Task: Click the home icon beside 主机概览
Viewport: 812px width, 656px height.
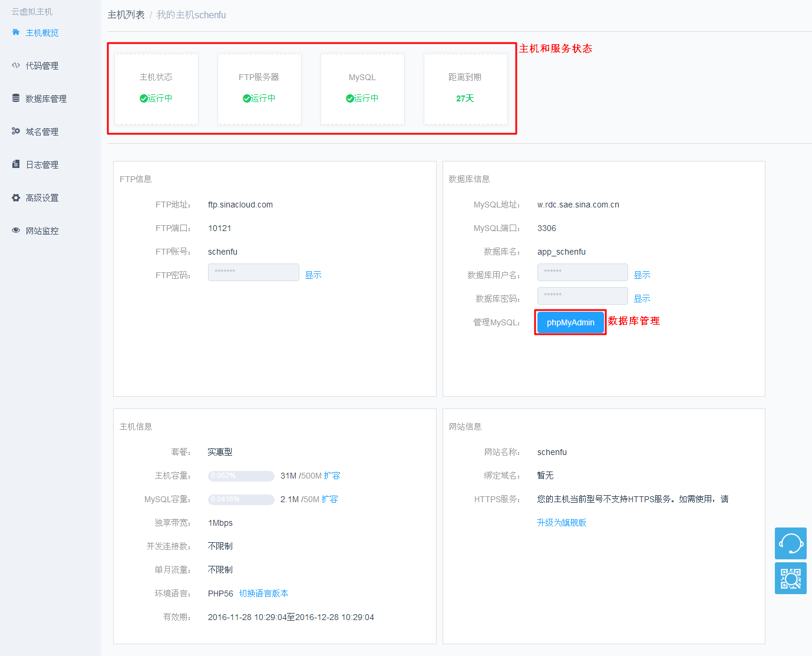Action: [x=16, y=32]
